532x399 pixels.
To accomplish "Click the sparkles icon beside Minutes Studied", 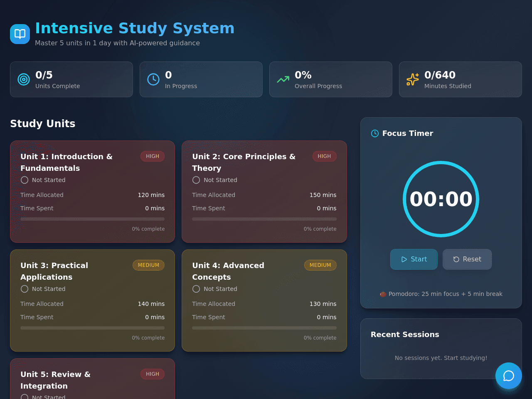I will 413,79.
